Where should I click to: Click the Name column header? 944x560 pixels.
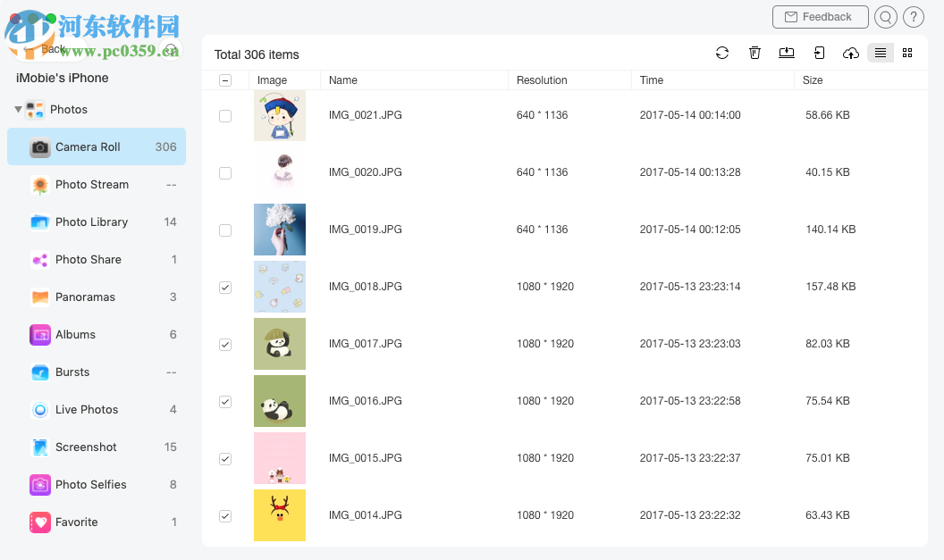tap(344, 79)
